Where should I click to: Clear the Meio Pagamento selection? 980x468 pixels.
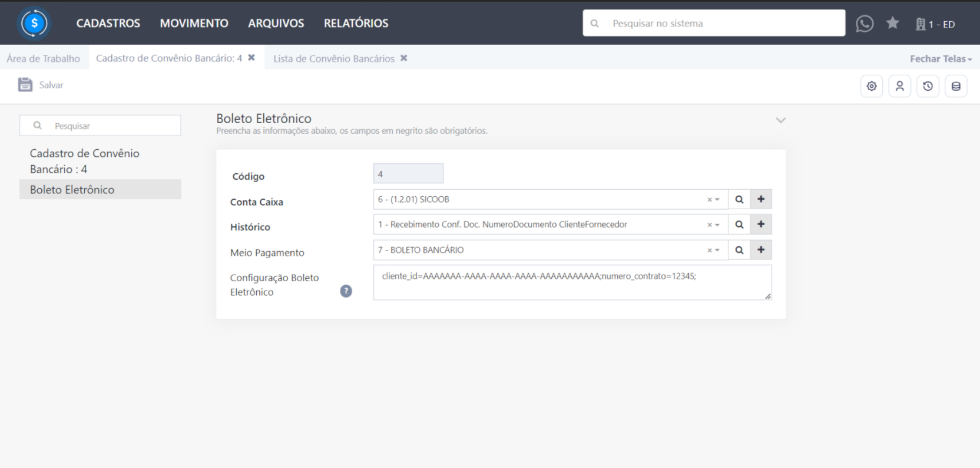click(x=709, y=251)
